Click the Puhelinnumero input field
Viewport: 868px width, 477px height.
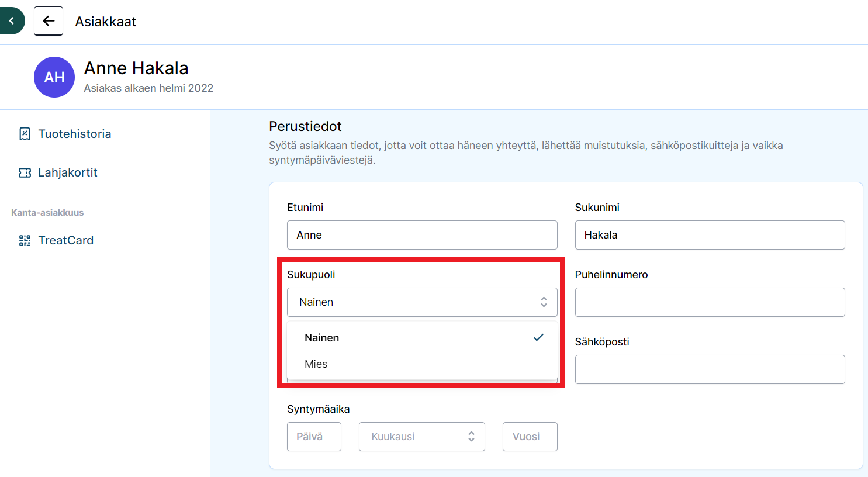(x=710, y=302)
